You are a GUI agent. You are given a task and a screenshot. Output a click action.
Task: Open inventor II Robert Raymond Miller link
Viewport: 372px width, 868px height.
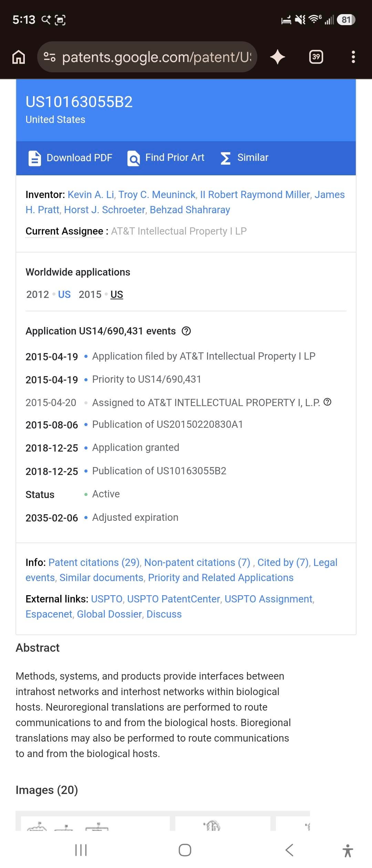(255, 195)
